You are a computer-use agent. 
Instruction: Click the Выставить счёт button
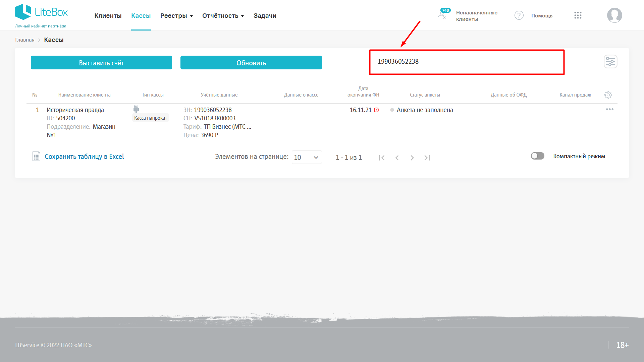tap(101, 63)
